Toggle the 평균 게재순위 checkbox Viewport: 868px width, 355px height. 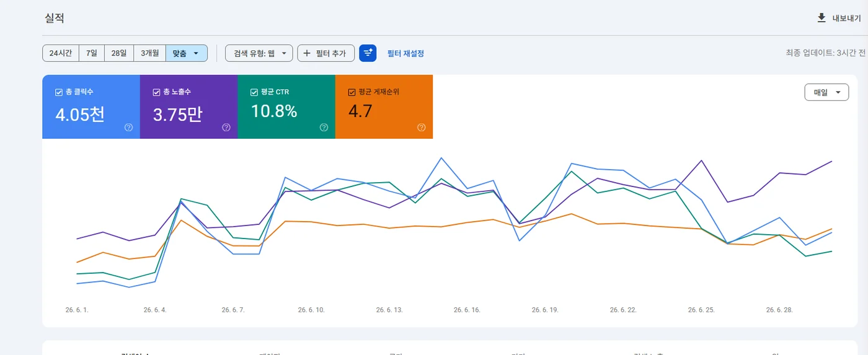point(352,92)
